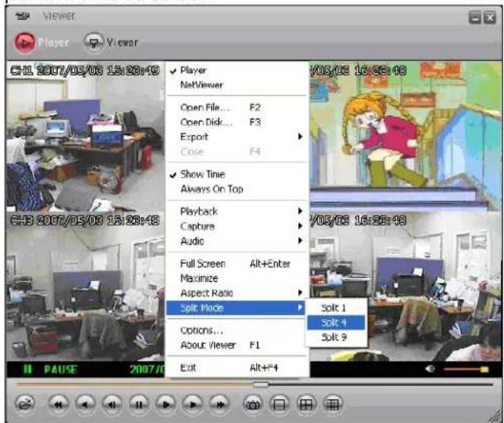
Task: Select the four-way split layout icon
Action: click(x=305, y=402)
